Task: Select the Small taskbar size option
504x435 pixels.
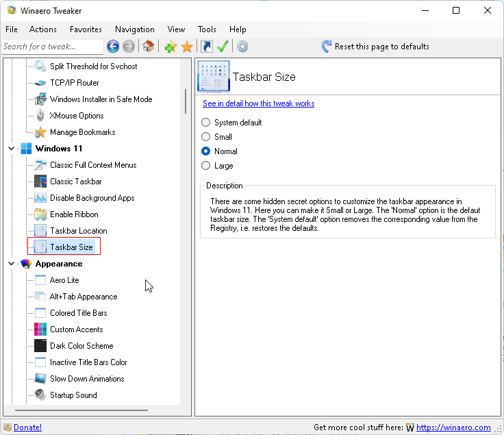Action: click(205, 137)
